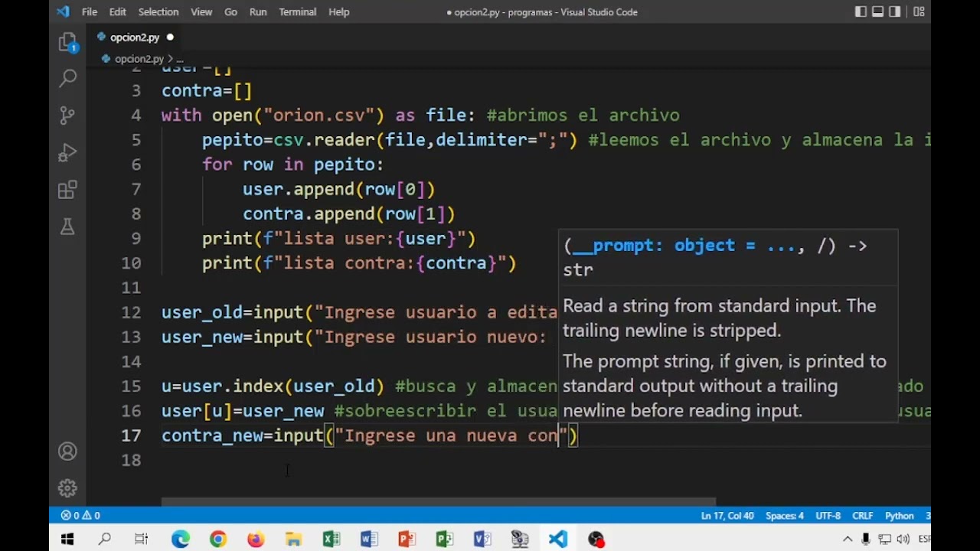Expand the breadcrumb ellipsis segment
The image size is (980, 551).
click(x=180, y=58)
